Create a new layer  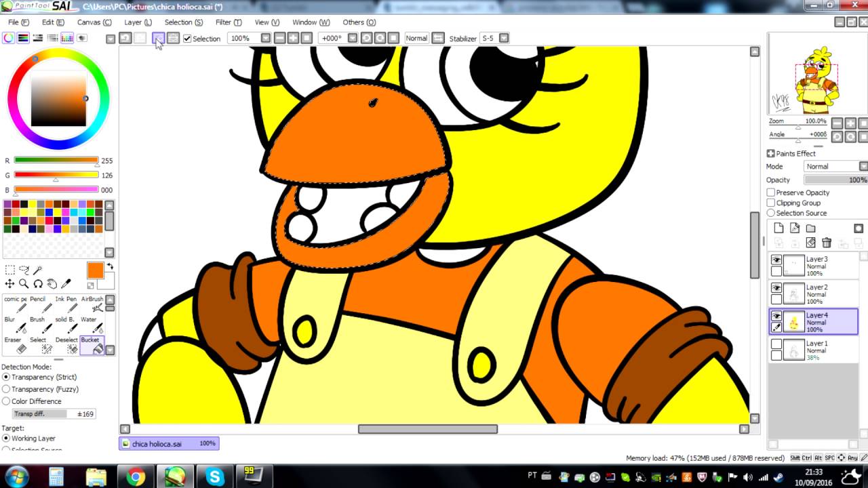tap(778, 228)
